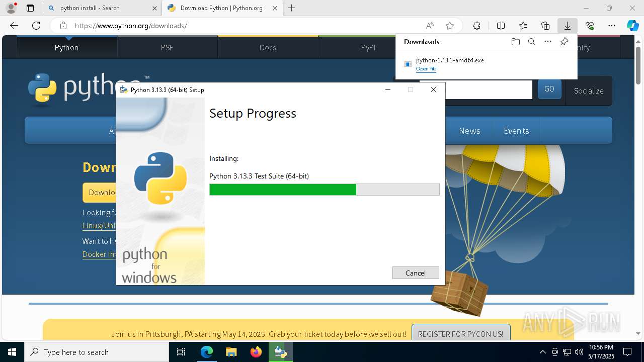Select the Python Setup taskbar icon

tap(280, 352)
